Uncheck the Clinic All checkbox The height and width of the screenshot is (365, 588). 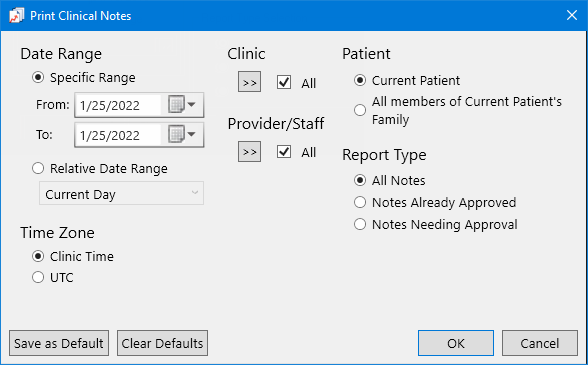(284, 82)
